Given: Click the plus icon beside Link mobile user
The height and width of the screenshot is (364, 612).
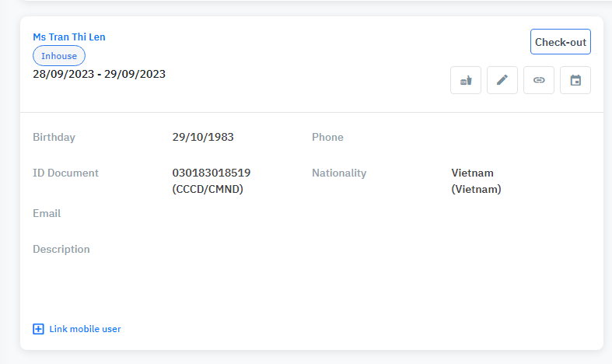Looking at the screenshot, I should 38,329.
